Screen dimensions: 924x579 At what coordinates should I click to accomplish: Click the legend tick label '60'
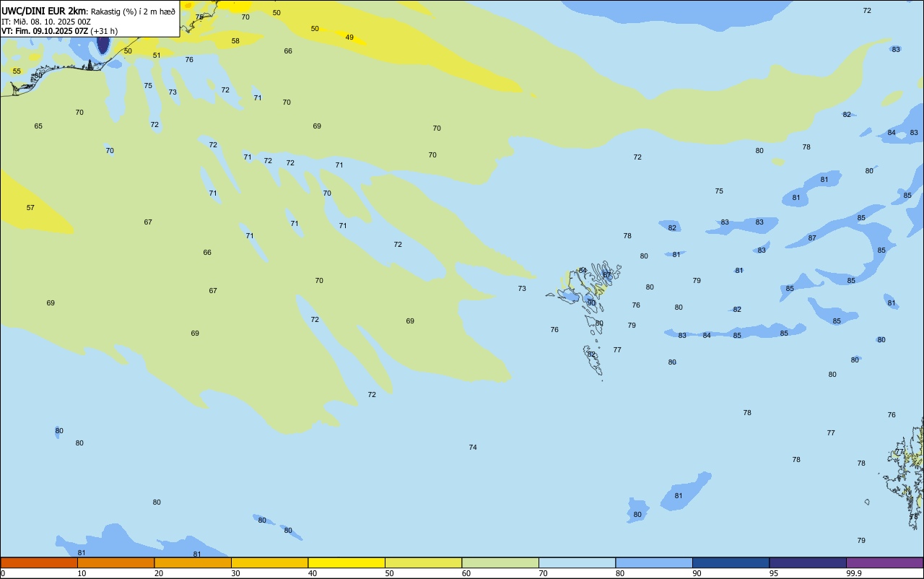click(x=466, y=573)
